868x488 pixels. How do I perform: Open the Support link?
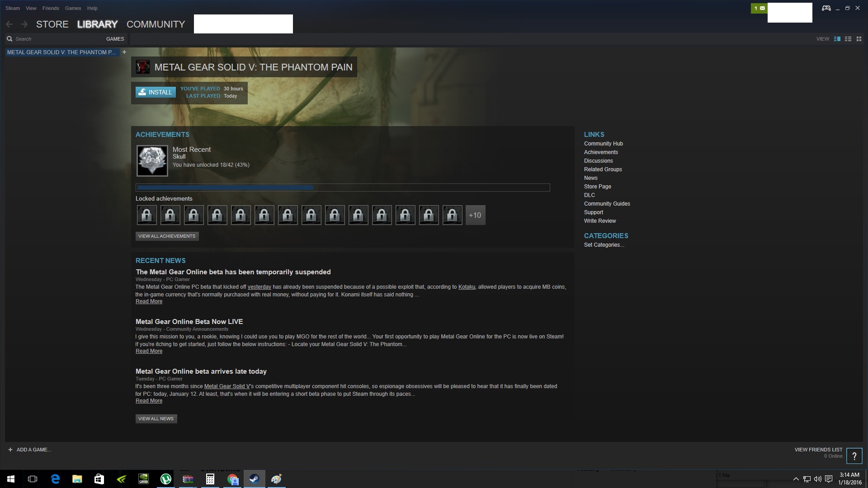(594, 212)
